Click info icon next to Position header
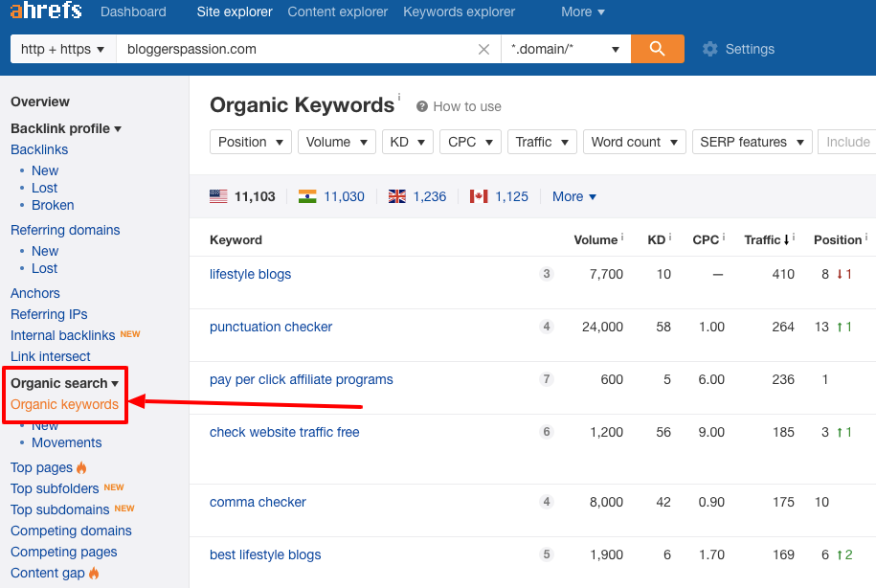The height and width of the screenshot is (588, 876). click(x=866, y=237)
